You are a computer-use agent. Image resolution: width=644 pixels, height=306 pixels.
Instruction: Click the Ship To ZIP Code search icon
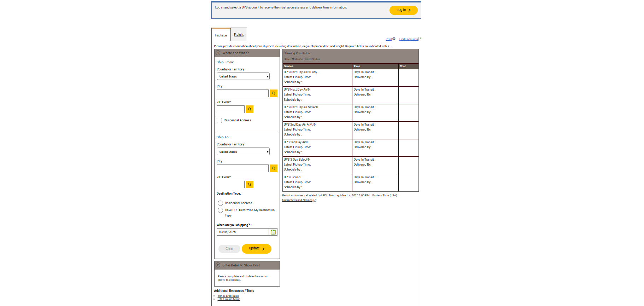250,184
